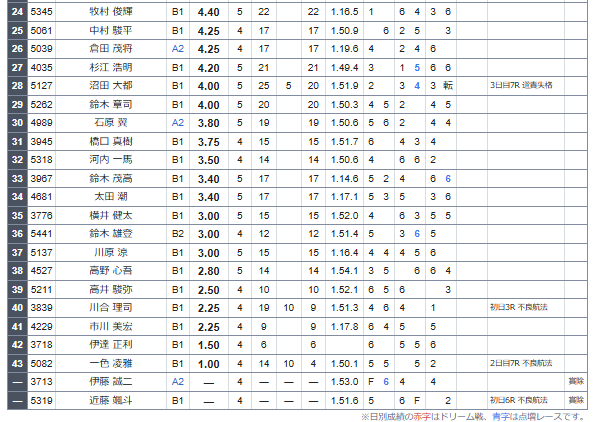Click note 2日目7R 不良航法

pyautogui.click(x=521, y=363)
